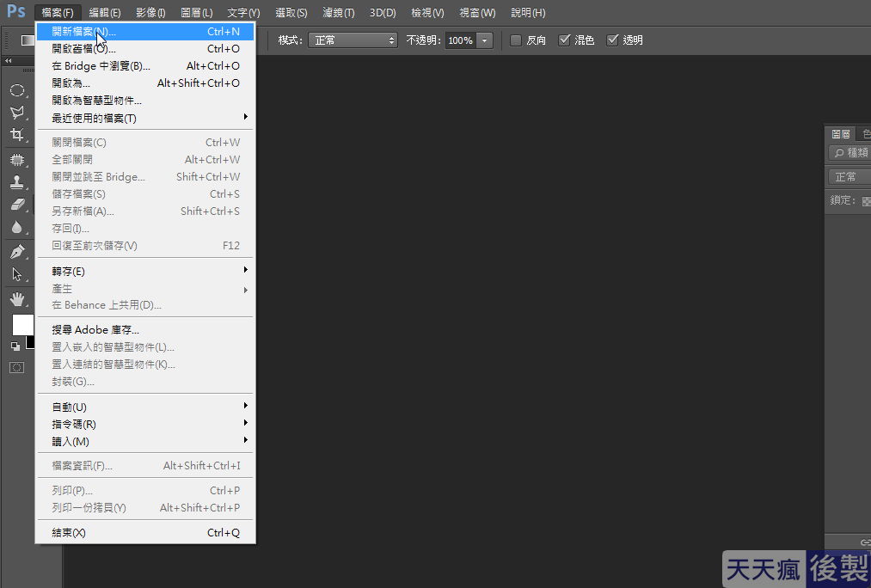Viewport: 871px width, 588px height.
Task: Open the 視窗(W) menu
Action: [x=477, y=12]
